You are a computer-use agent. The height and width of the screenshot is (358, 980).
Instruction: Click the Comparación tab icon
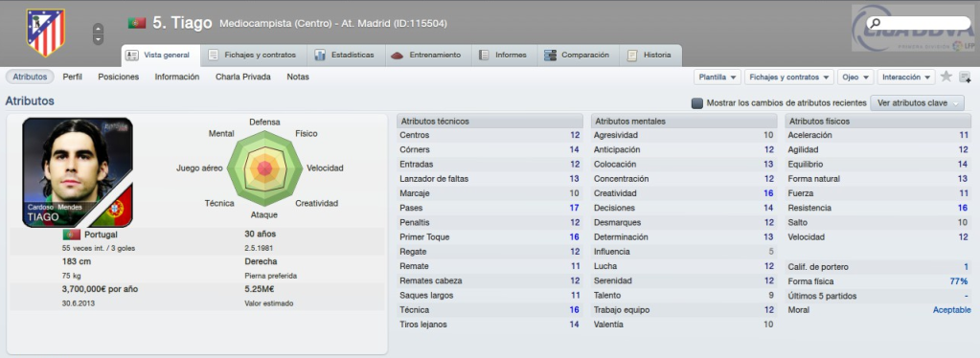[550, 55]
